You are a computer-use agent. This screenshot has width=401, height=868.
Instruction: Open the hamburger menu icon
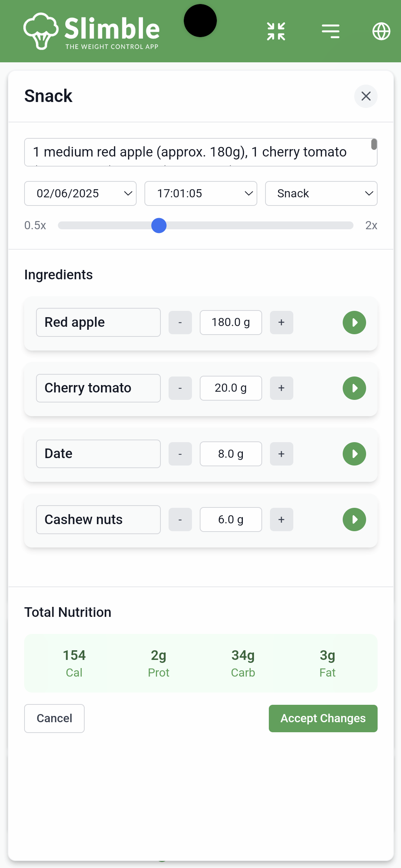[x=330, y=31]
